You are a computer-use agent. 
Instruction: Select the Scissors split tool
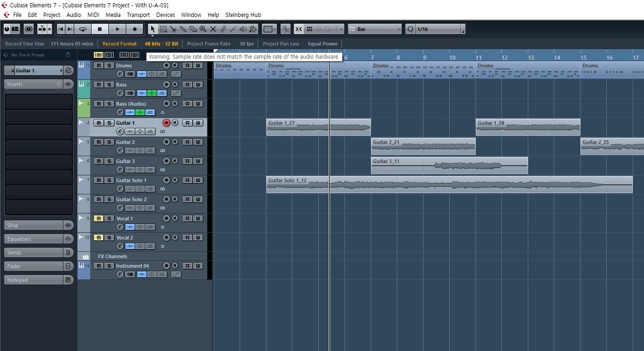point(173,29)
